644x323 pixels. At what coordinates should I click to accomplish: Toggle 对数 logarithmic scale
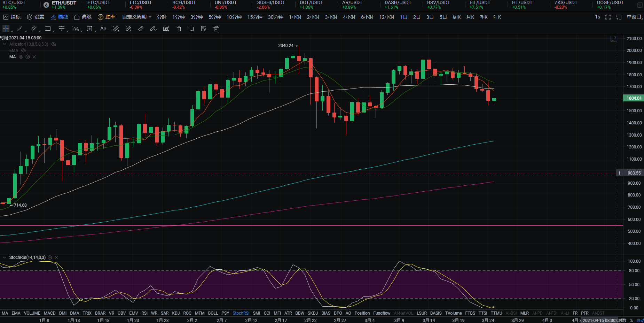[622, 320]
